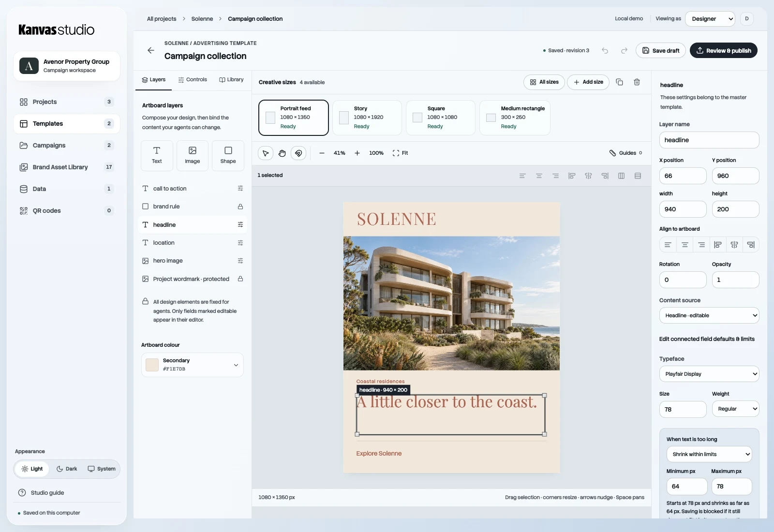This screenshot has height=532, width=774.
Task: Rows distribute icon in the 1 selected bar
Action: (638, 176)
